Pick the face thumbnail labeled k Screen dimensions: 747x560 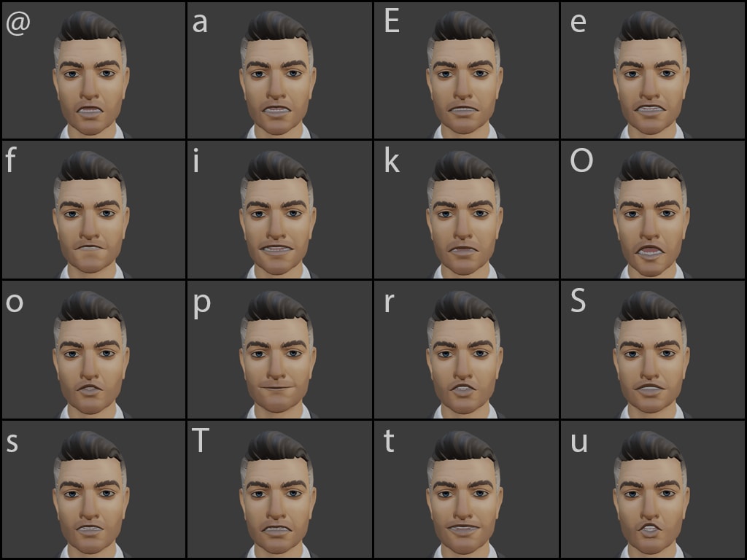(466, 209)
